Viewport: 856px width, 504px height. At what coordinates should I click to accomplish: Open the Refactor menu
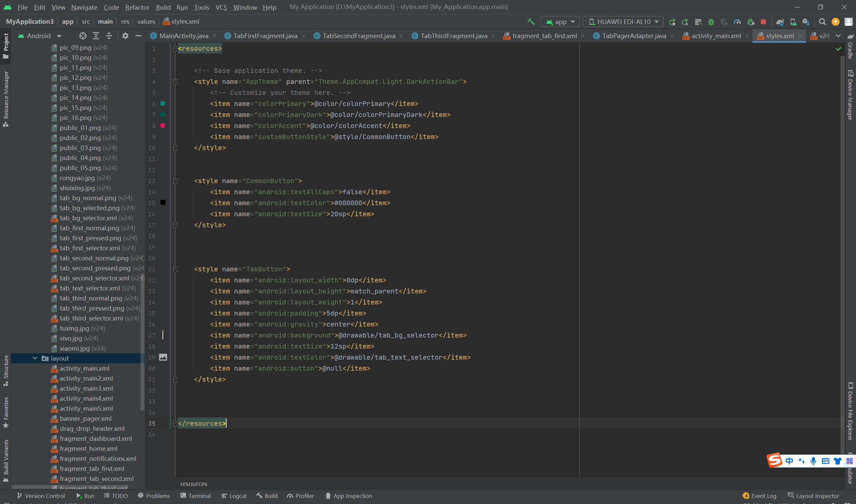[x=137, y=7]
